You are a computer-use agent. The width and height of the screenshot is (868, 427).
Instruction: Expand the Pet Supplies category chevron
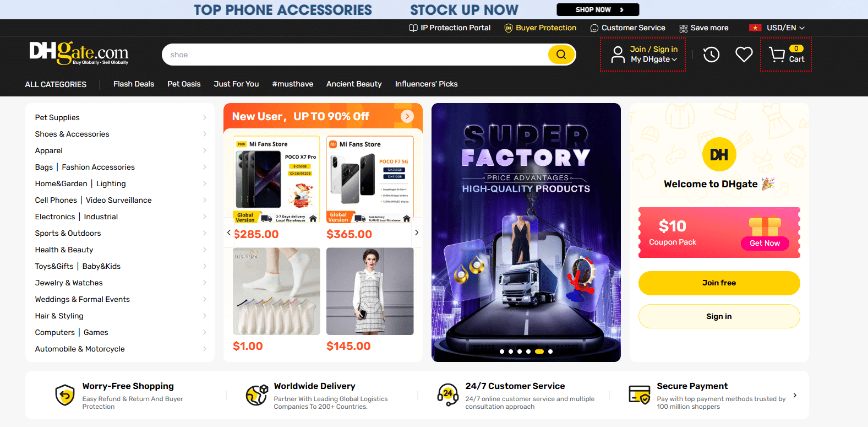[204, 117]
